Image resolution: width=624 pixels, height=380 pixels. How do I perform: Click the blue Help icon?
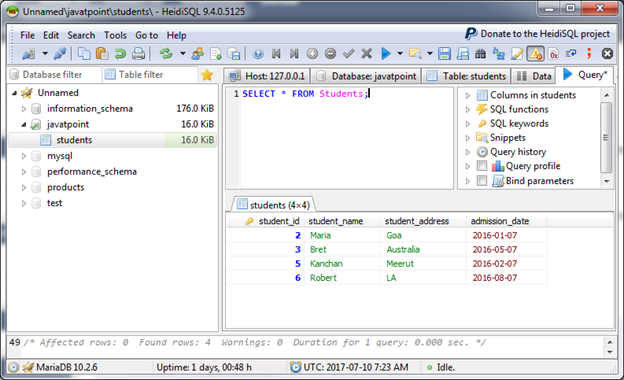pyautogui.click(x=258, y=53)
